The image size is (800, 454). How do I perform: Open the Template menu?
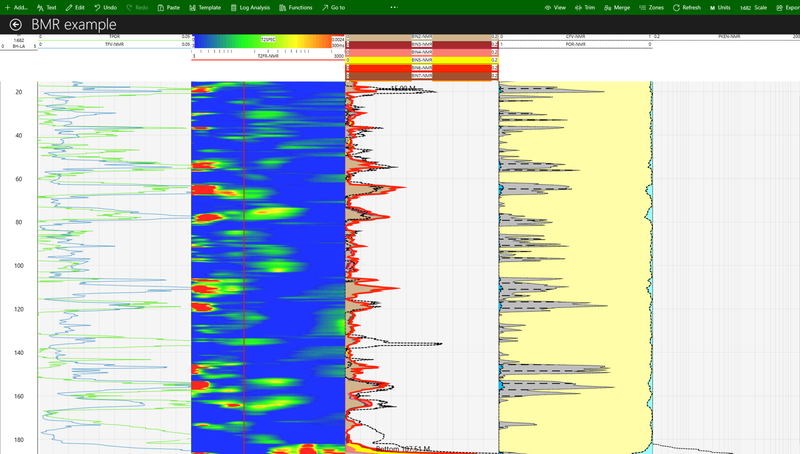tap(205, 8)
